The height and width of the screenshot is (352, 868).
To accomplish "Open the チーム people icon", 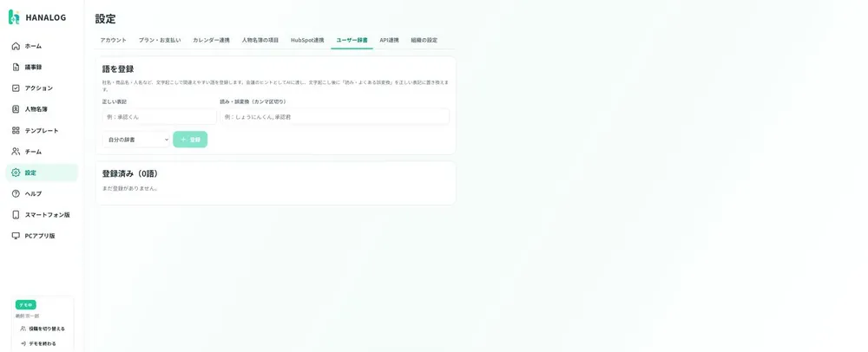I will pos(16,152).
